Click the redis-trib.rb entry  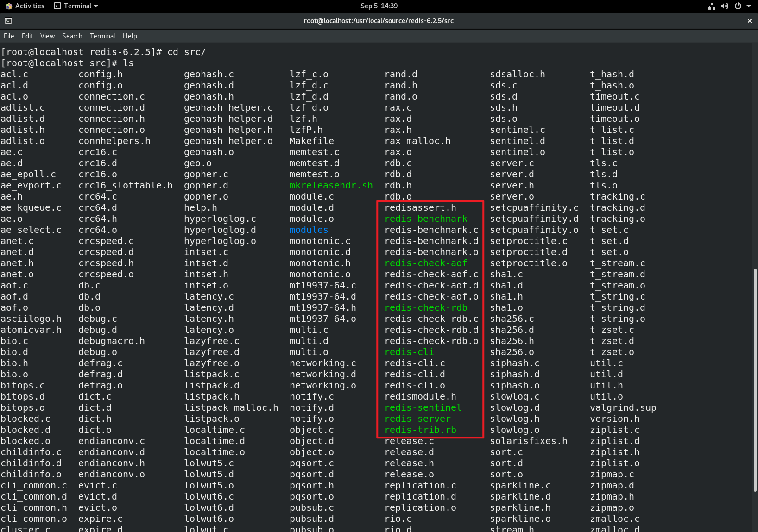point(420,430)
